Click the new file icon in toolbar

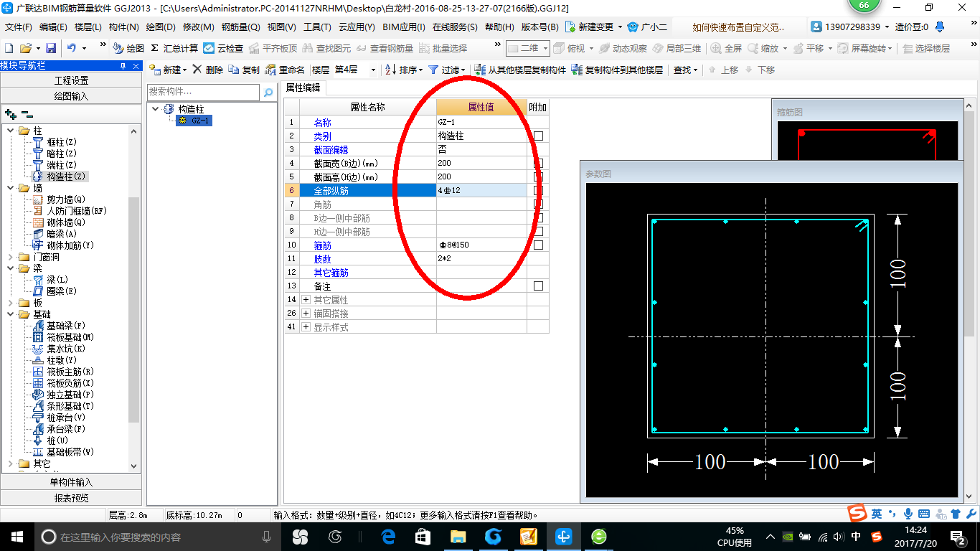9,48
